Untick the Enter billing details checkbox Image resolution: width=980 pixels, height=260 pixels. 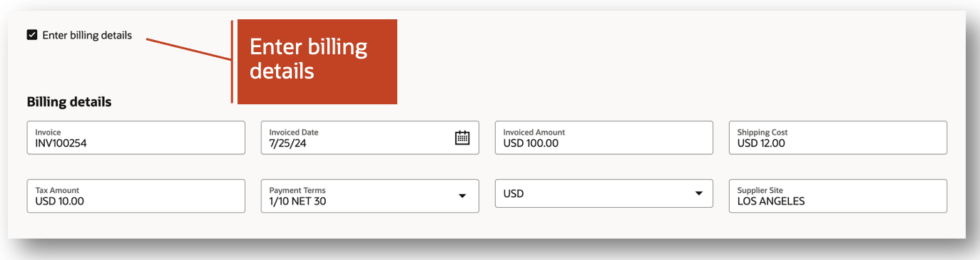pyautogui.click(x=32, y=35)
